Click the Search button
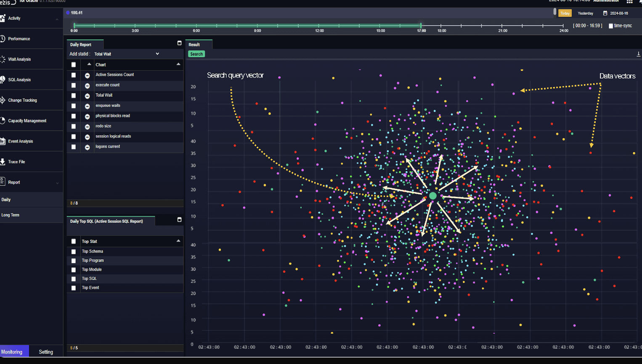The width and height of the screenshot is (642, 364). pos(196,54)
